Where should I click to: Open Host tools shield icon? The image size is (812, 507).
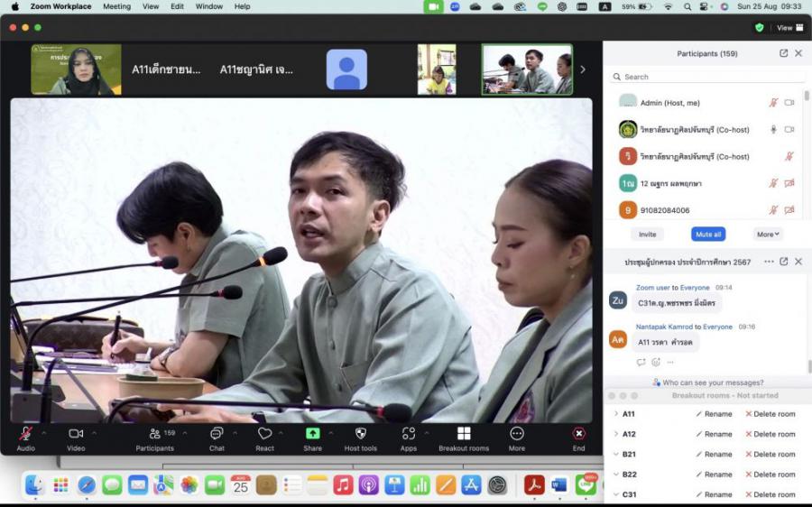360,434
